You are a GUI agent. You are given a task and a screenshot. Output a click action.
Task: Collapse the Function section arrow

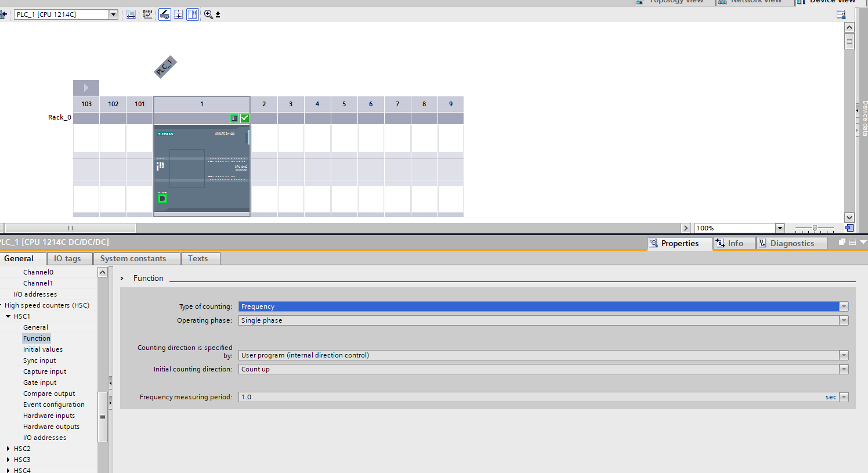[122, 279]
